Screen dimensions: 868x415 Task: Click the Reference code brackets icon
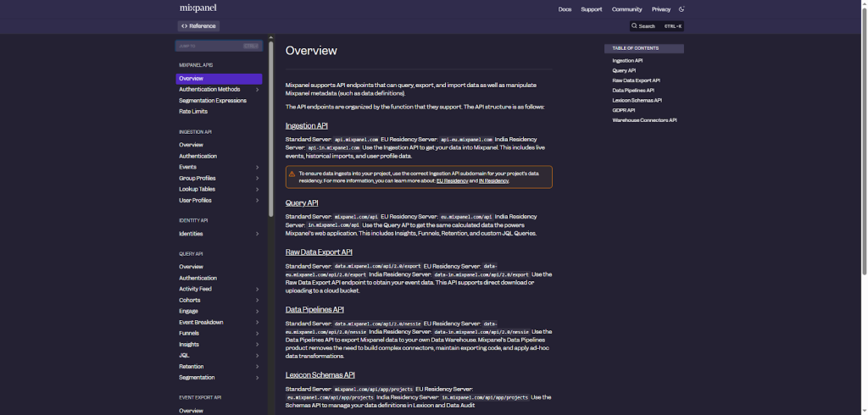184,26
